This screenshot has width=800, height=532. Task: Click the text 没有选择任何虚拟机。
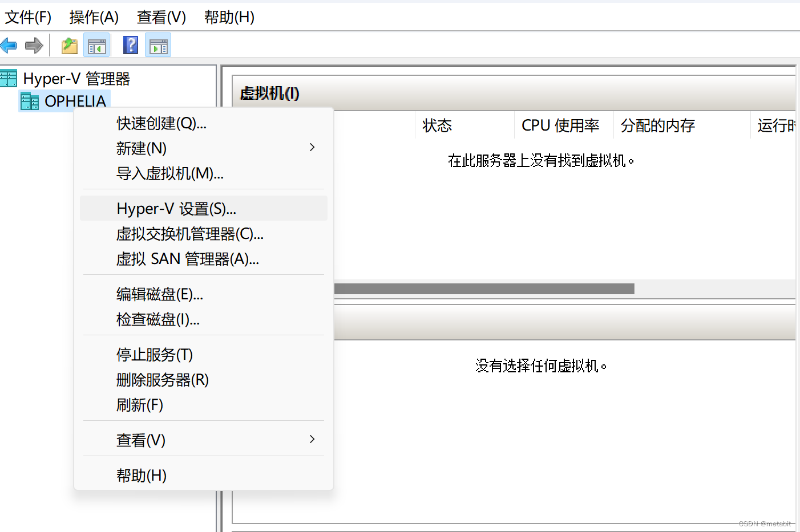pos(541,366)
